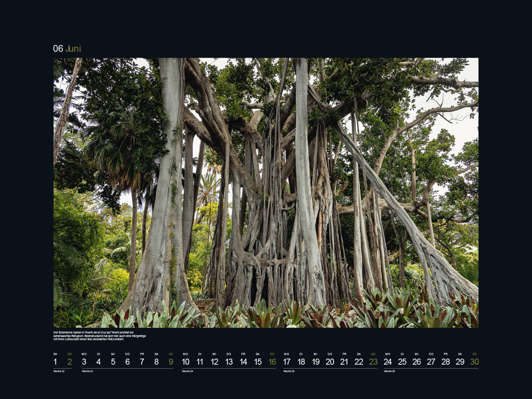Screen dimensions: 532x399
Task: Click the banyan tree photo
Action: tap(266, 192)
